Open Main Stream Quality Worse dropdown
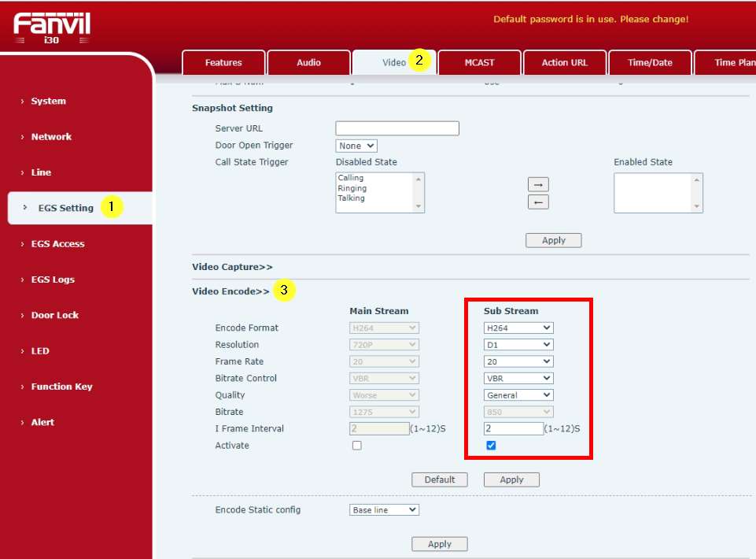 (x=384, y=395)
